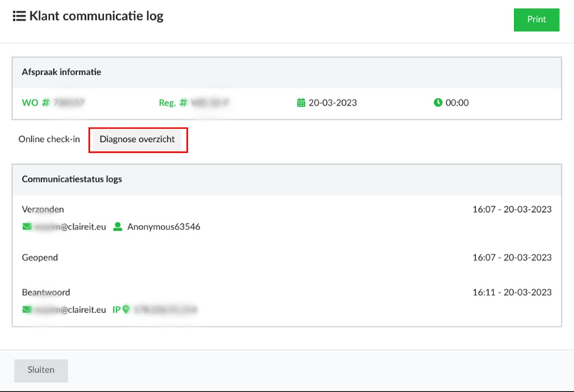Viewport: 574px width, 392px height.
Task: Click the envelope icon under Beantwoord
Action: coord(27,310)
